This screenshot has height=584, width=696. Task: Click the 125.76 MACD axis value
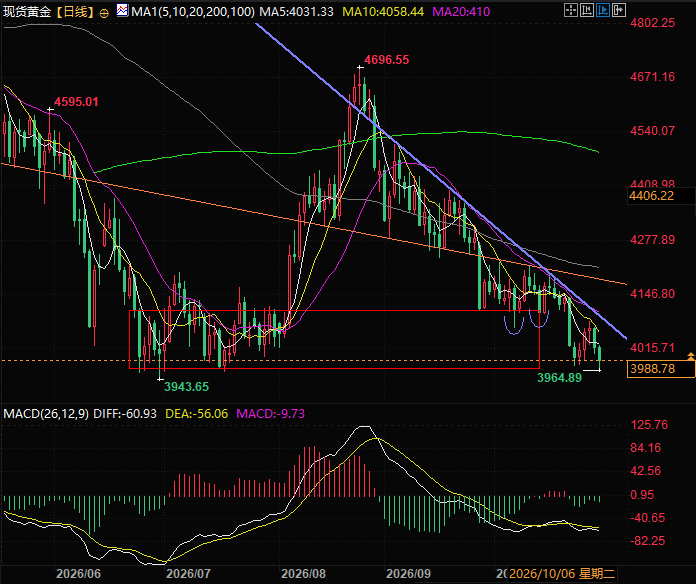coord(649,425)
